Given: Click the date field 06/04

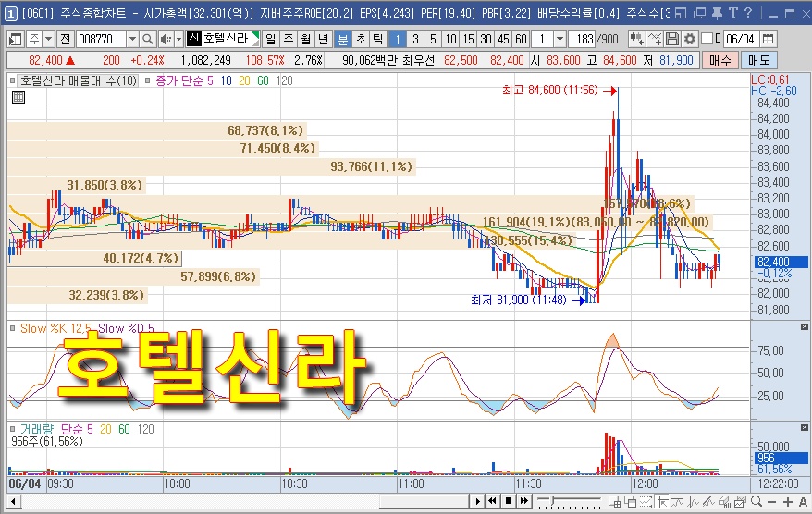Looking at the screenshot, I should coord(741,39).
